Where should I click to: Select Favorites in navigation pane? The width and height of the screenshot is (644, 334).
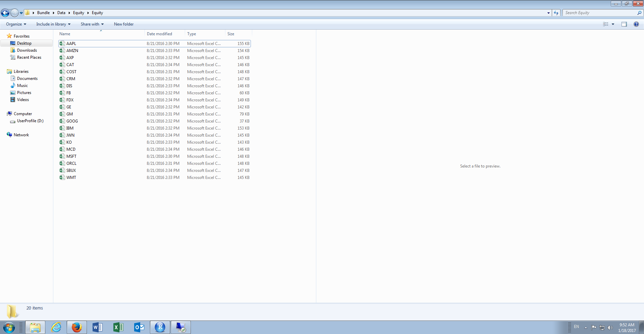point(21,36)
